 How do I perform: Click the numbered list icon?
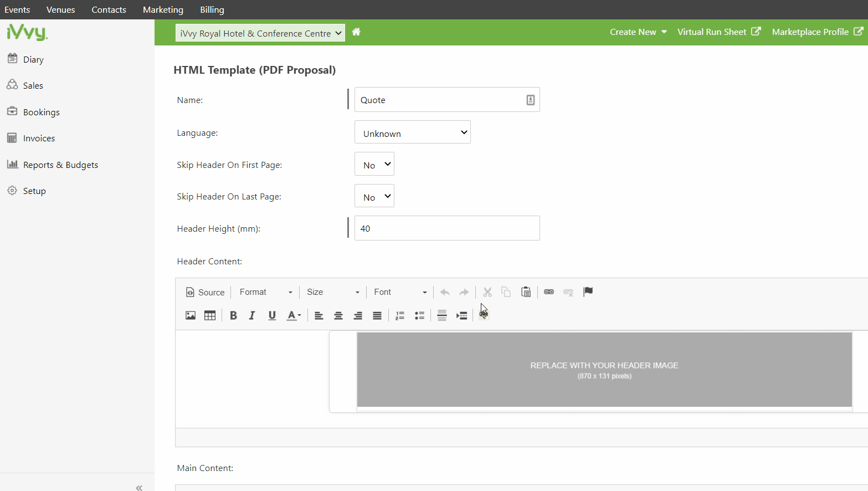click(x=400, y=315)
